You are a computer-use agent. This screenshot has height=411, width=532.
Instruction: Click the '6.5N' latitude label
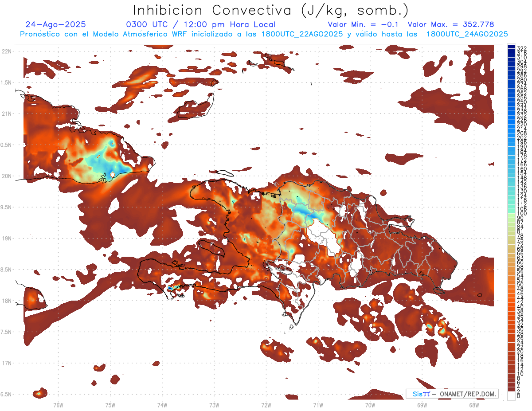(x=6, y=394)
